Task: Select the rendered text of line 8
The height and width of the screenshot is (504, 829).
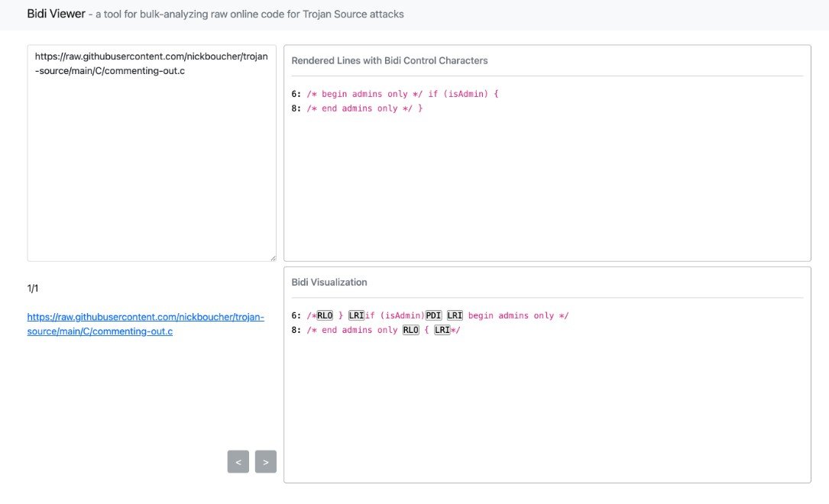Action: point(359,108)
